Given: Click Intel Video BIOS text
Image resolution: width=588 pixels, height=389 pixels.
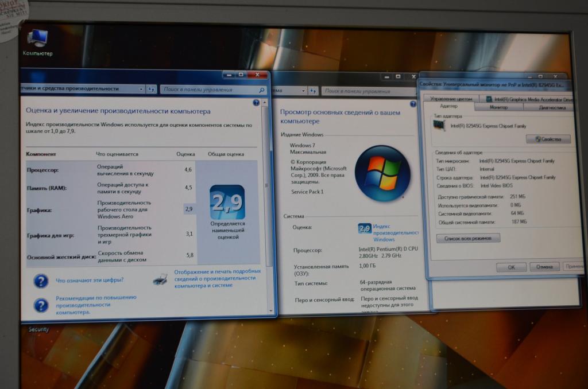Looking at the screenshot, I should click(496, 185).
